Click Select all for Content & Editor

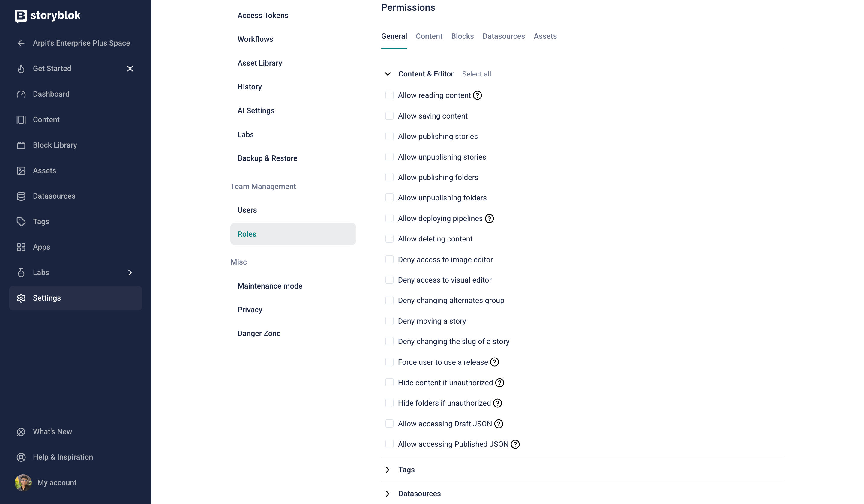[x=476, y=74]
